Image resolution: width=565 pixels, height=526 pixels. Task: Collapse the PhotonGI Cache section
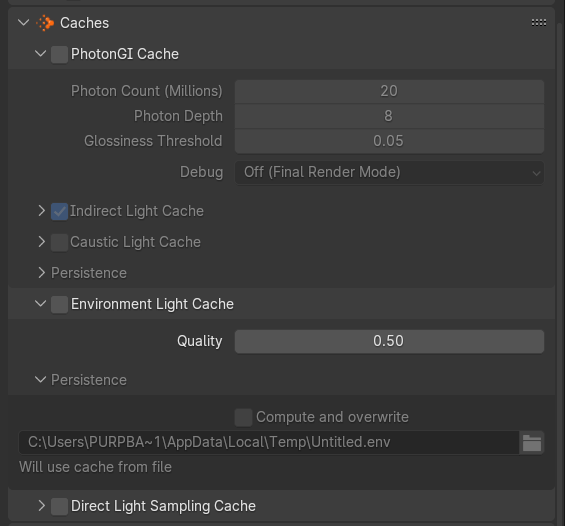pyautogui.click(x=40, y=54)
